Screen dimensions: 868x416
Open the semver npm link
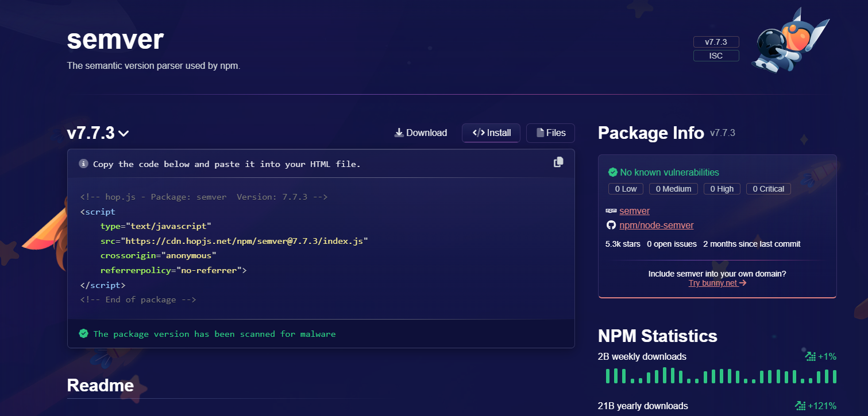(634, 211)
